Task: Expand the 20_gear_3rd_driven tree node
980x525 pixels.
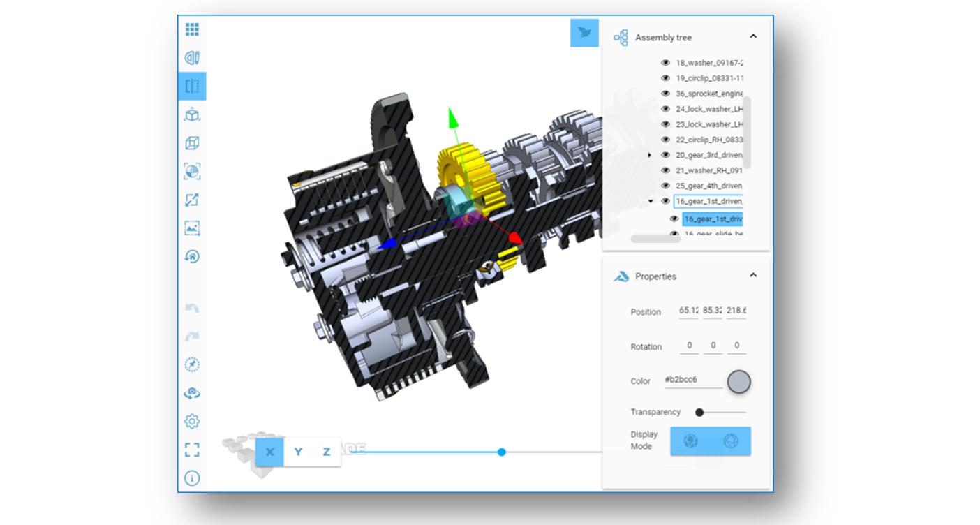Action: (x=650, y=155)
